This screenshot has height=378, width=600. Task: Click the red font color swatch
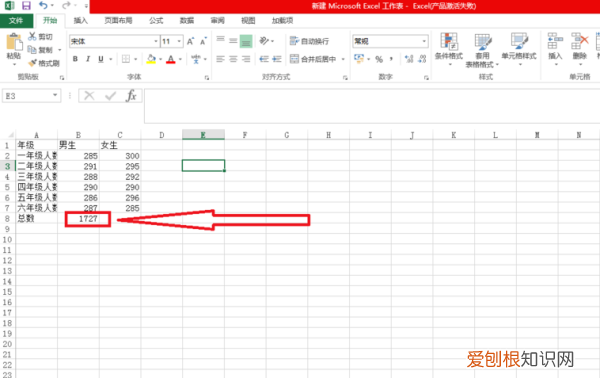pos(171,59)
